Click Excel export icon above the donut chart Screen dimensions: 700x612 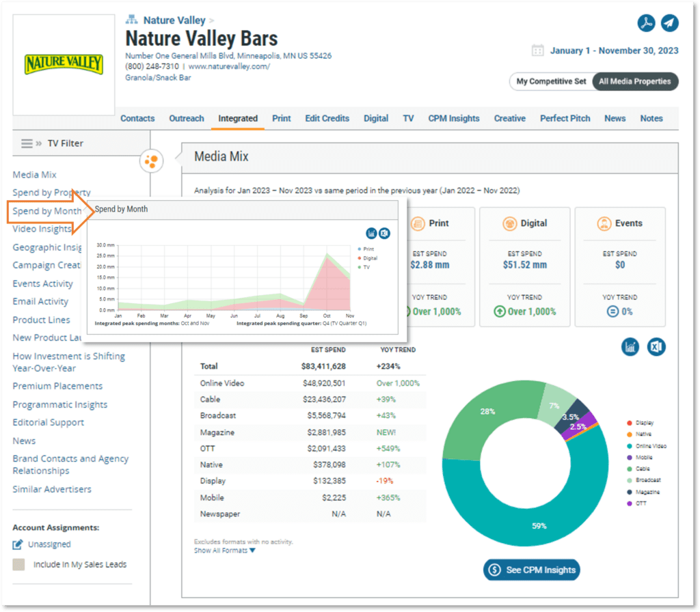[x=656, y=346]
